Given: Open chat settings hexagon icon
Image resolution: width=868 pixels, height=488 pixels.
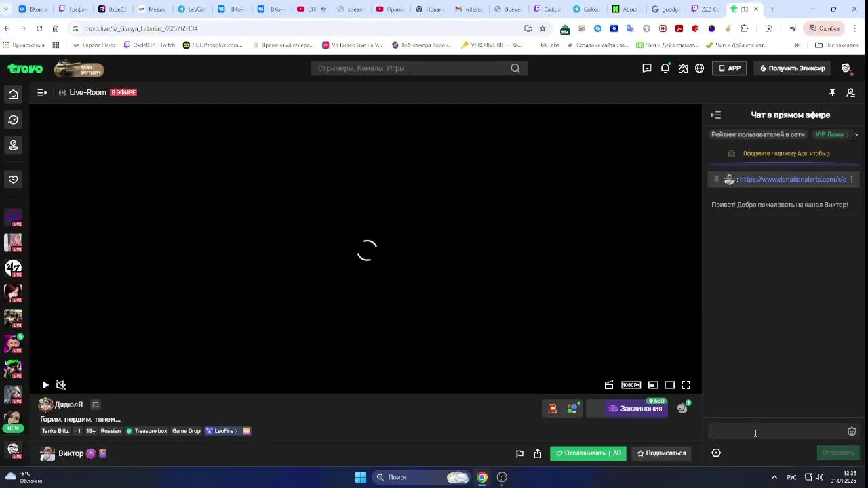Looking at the screenshot, I should pyautogui.click(x=716, y=453).
